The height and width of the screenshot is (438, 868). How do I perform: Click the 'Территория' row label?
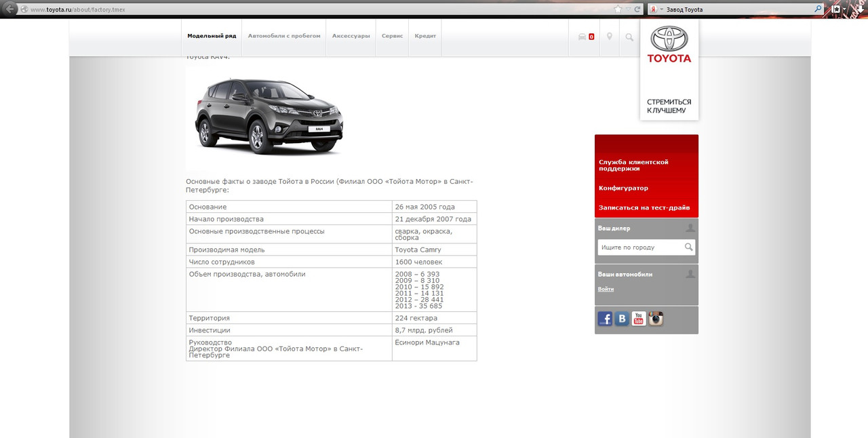tap(210, 318)
